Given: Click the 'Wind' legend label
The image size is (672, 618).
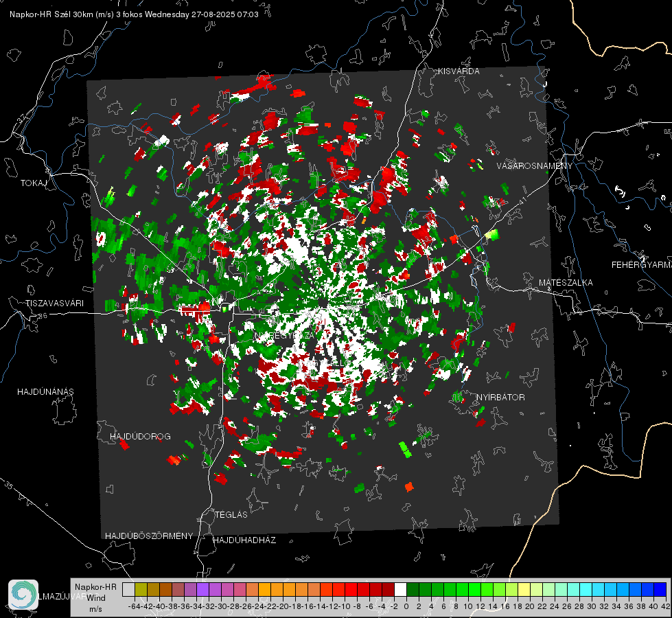Looking at the screenshot, I should pos(96,597).
